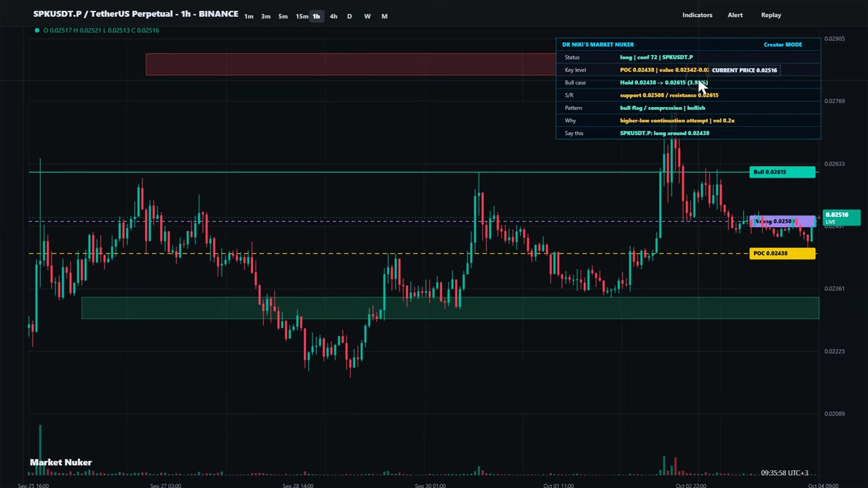The image size is (868, 488).
Task: Click the 0.02225 price axis label
Action: point(834,351)
